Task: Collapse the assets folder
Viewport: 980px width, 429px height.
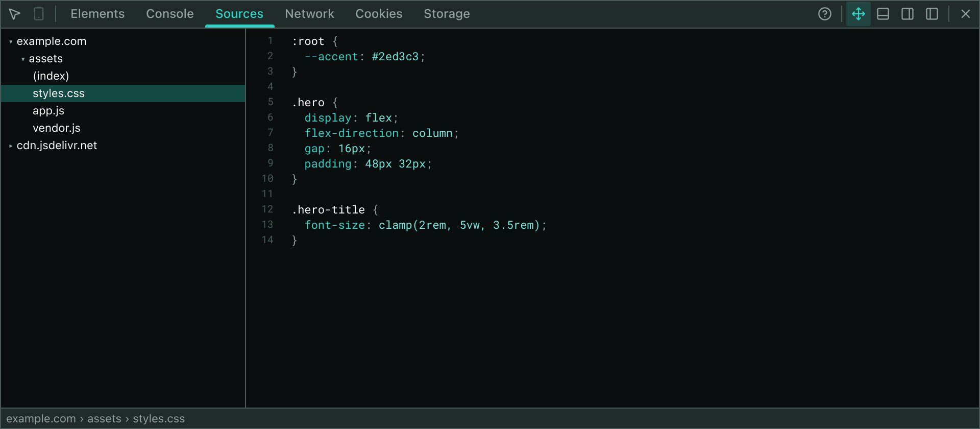Action: click(23, 59)
